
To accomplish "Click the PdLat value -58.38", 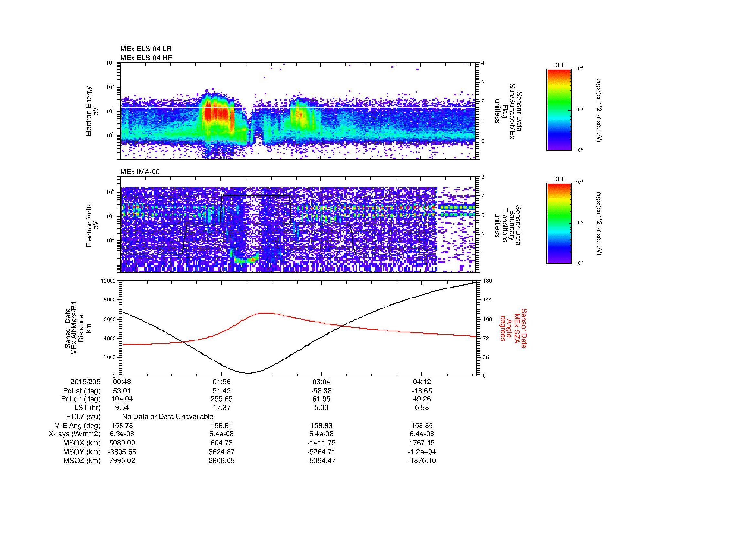I will tap(321, 391).
